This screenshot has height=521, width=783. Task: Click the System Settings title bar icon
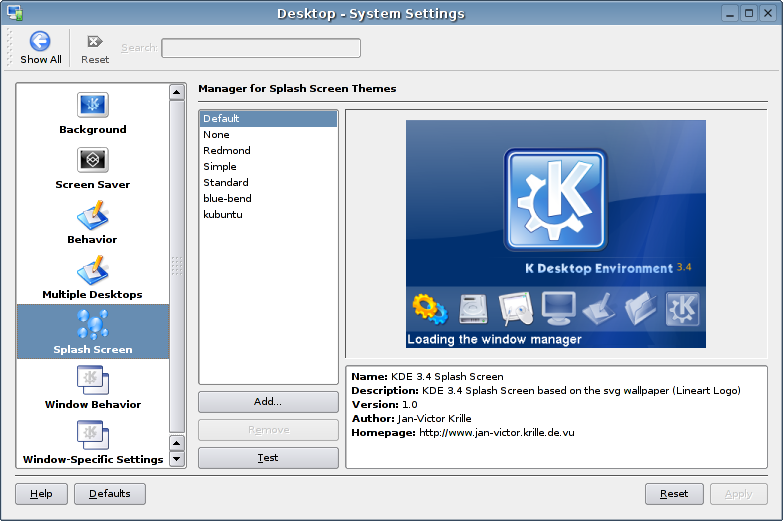(14, 13)
